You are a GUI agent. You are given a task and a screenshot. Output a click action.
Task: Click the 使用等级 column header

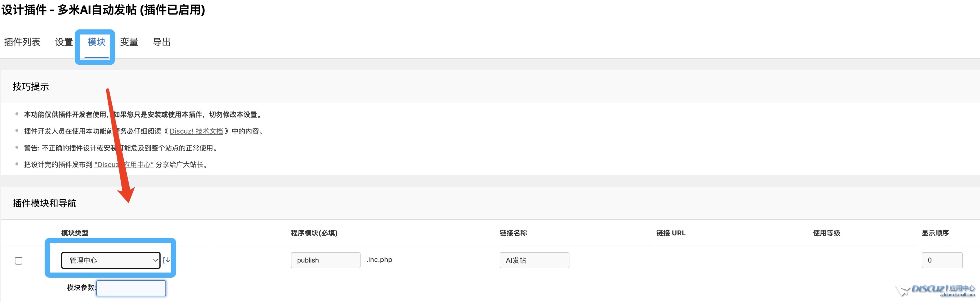pyautogui.click(x=827, y=233)
